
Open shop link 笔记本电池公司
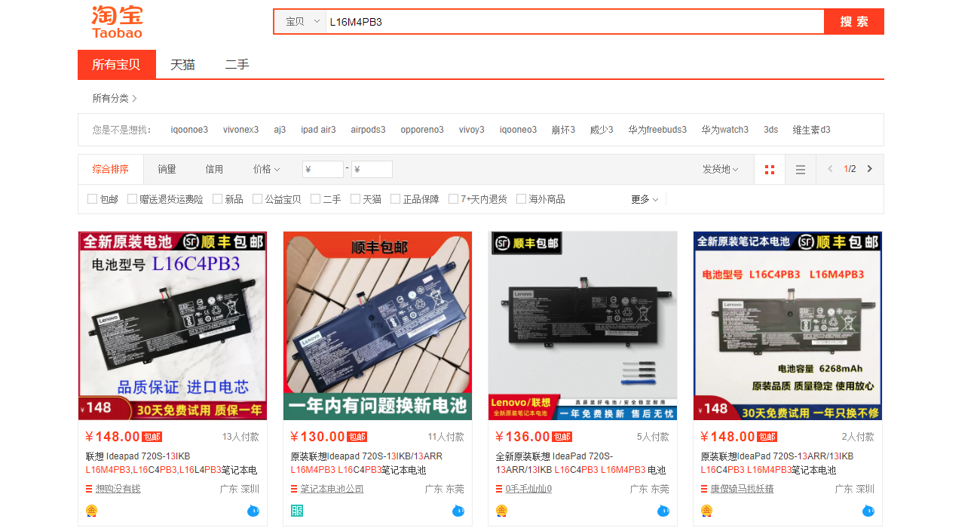(332, 489)
